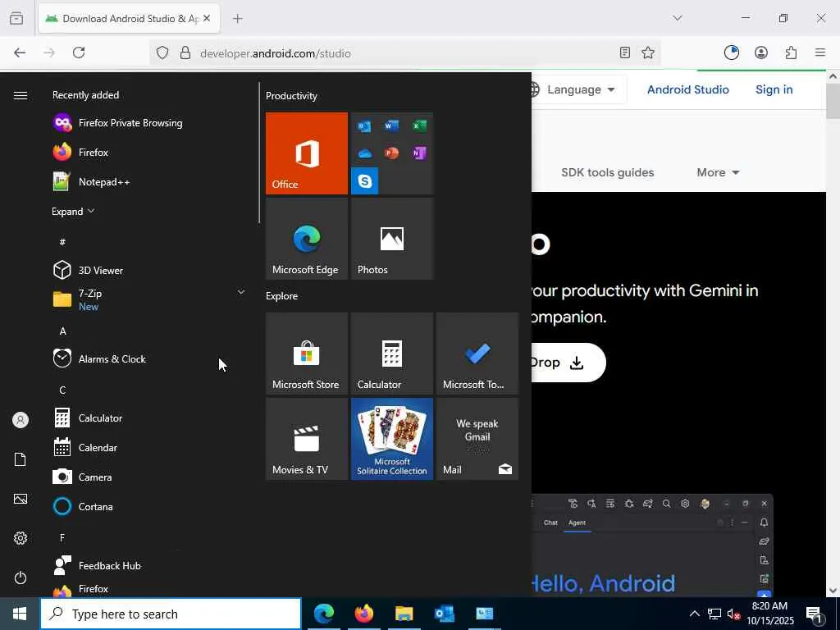Click the muted volume tray icon

click(x=733, y=614)
